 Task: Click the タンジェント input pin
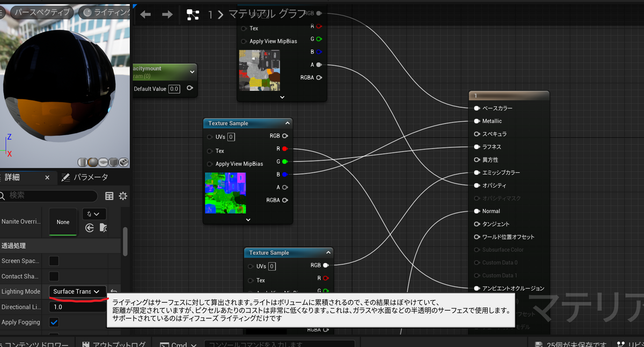(477, 224)
